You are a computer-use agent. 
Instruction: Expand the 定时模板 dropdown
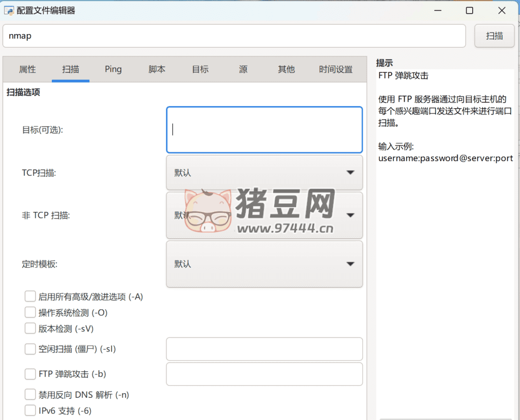(264, 264)
